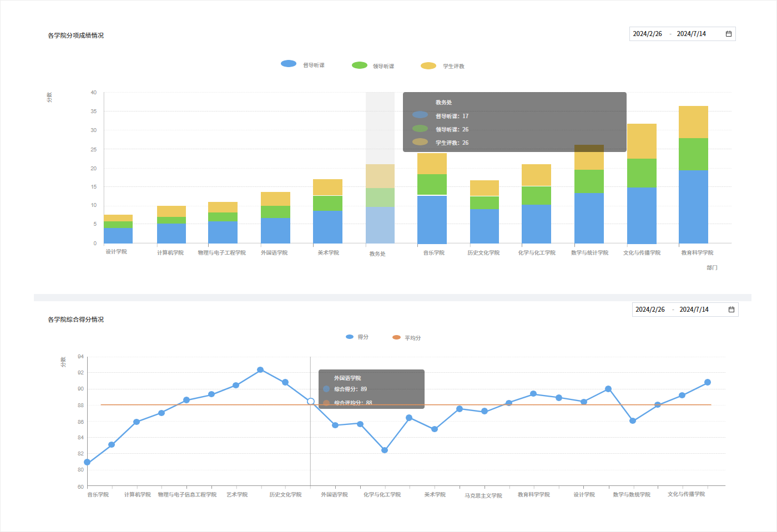The image size is (777, 532).
Task: Click last data point on the line chart
Action: tap(708, 382)
